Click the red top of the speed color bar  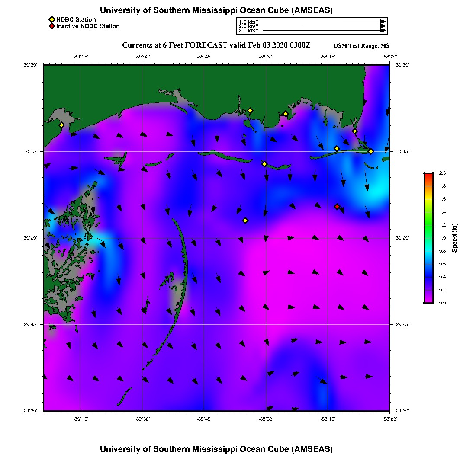pyautogui.click(x=428, y=175)
